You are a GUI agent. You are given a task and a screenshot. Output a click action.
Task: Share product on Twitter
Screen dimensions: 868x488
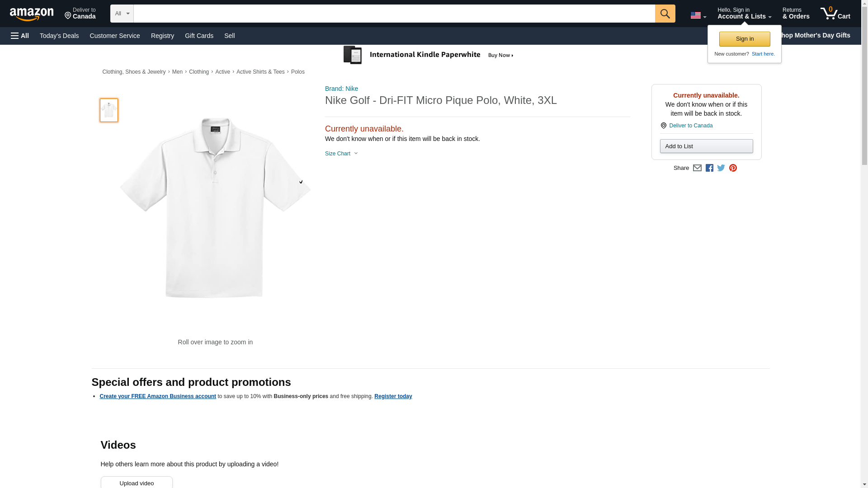[721, 168]
